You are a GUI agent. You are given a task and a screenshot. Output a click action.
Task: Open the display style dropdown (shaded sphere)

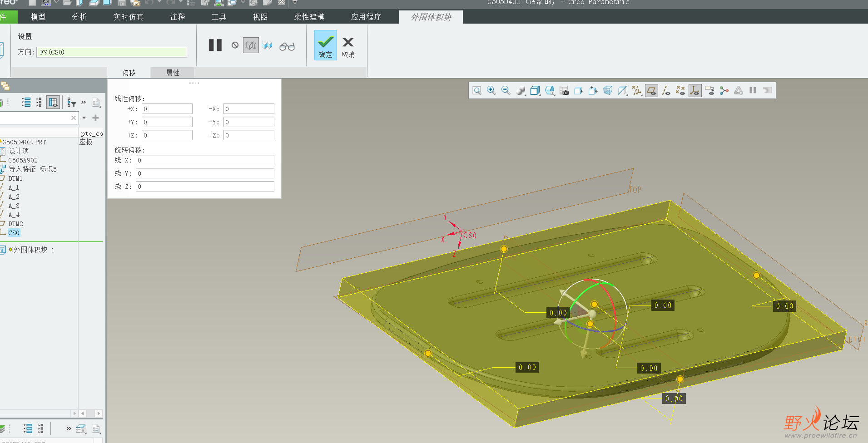pyautogui.click(x=521, y=91)
